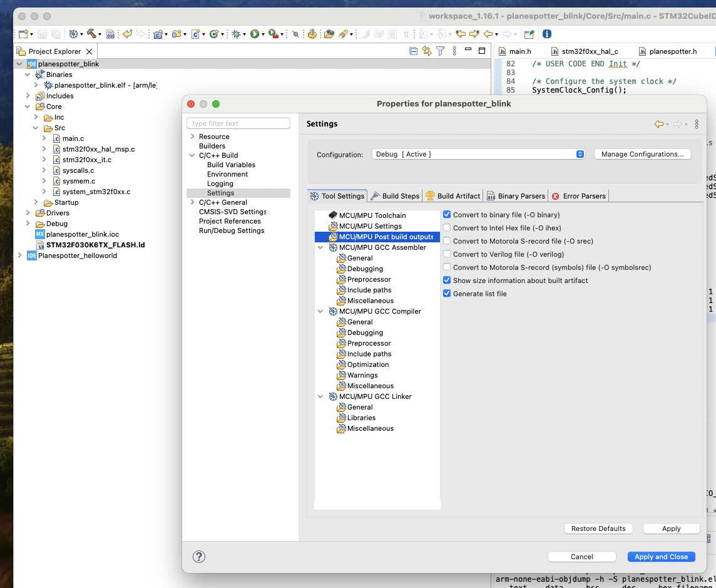Open the dialog's three-dot view menu

point(697,124)
